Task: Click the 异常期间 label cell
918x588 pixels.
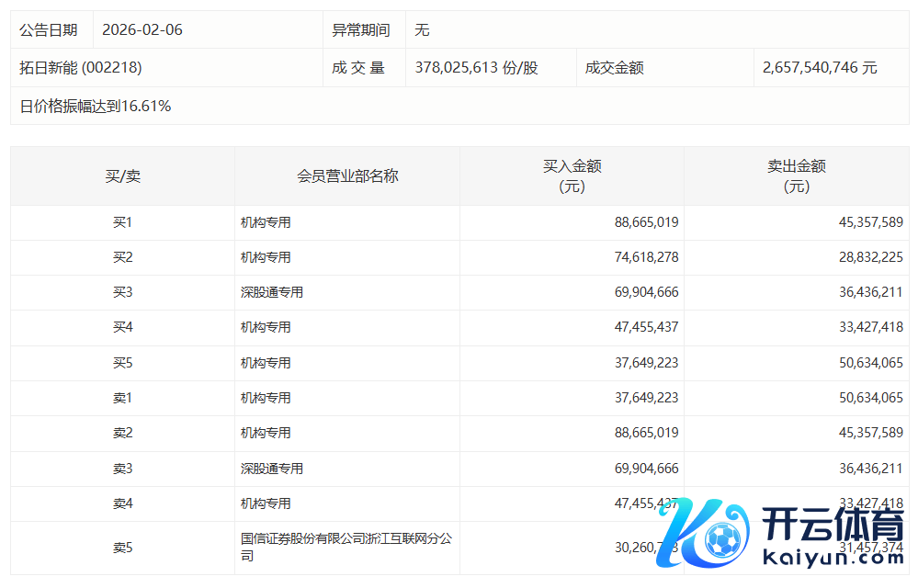Action: [361, 30]
